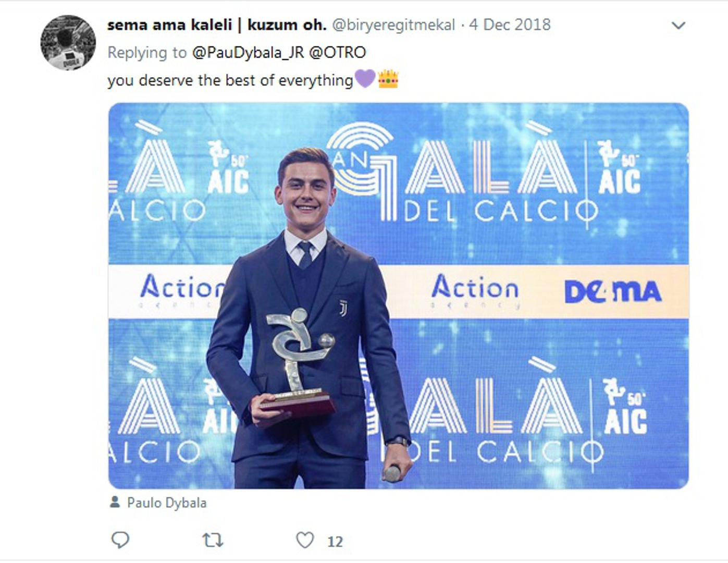Click the "4 Dec 2018" timestamp
The image size is (728, 563).
[510, 25]
